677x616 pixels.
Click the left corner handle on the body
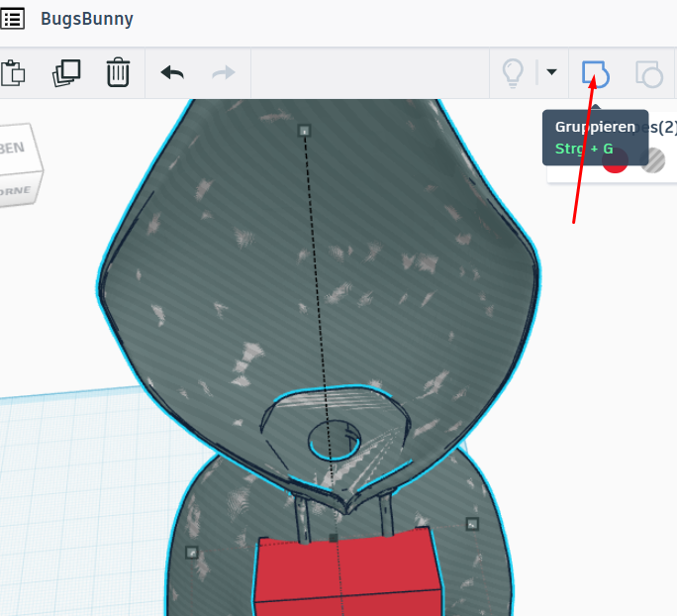(x=192, y=553)
